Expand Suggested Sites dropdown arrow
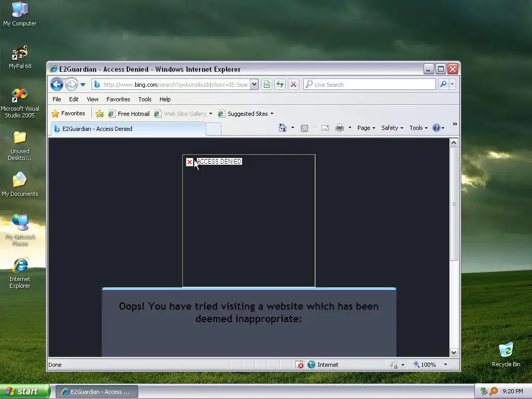Viewport: 532px width, 399px height. pyautogui.click(x=272, y=114)
